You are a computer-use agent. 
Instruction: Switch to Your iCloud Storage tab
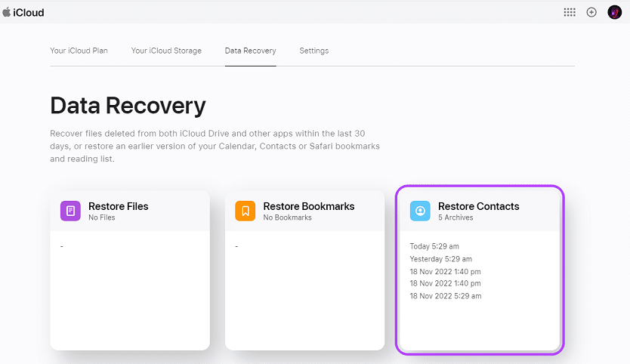tap(166, 51)
